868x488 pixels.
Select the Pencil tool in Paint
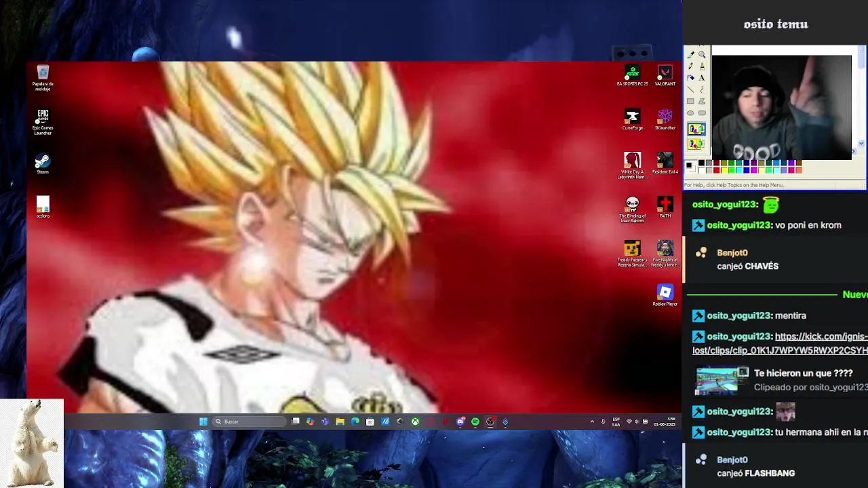tap(690, 66)
